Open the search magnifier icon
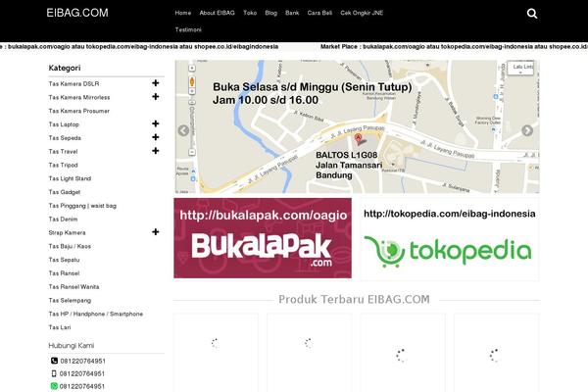The width and height of the screenshot is (588, 392). click(x=532, y=14)
